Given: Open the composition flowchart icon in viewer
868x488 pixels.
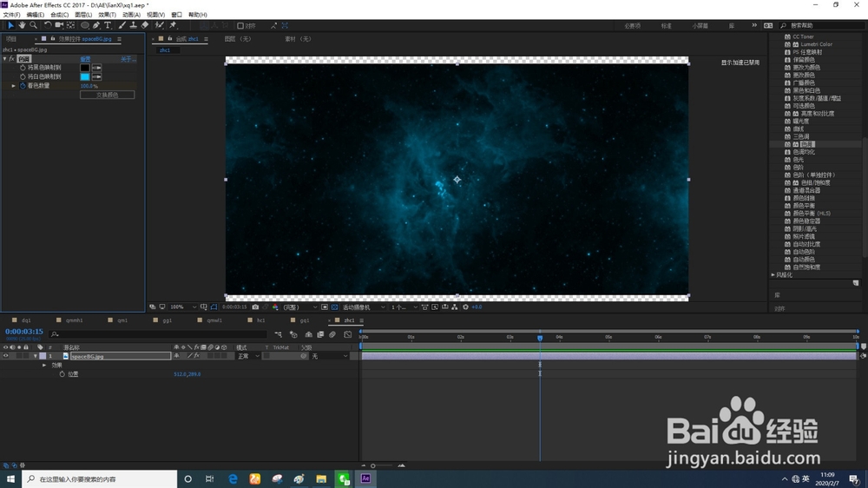Looking at the screenshot, I should [455, 307].
